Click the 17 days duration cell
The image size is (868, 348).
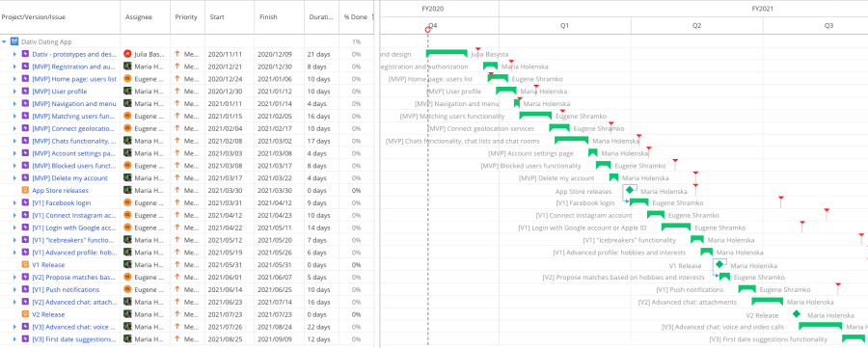318,141
